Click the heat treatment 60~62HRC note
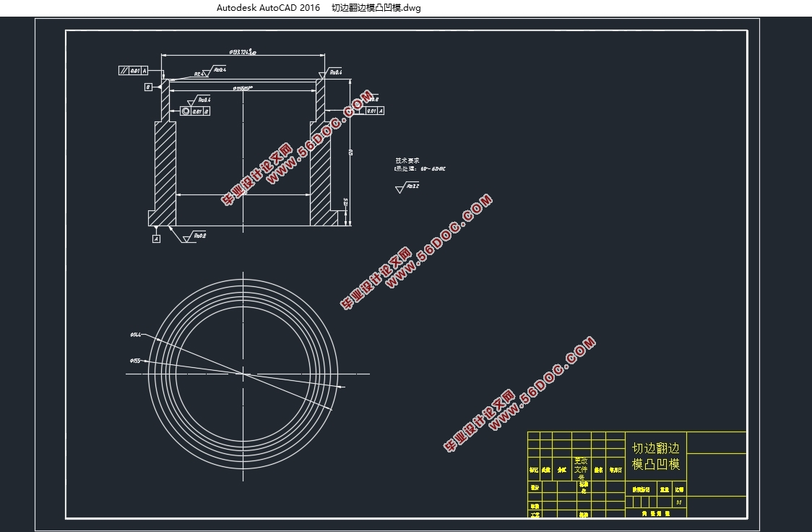Screen dimensions: 812x532 420,169
